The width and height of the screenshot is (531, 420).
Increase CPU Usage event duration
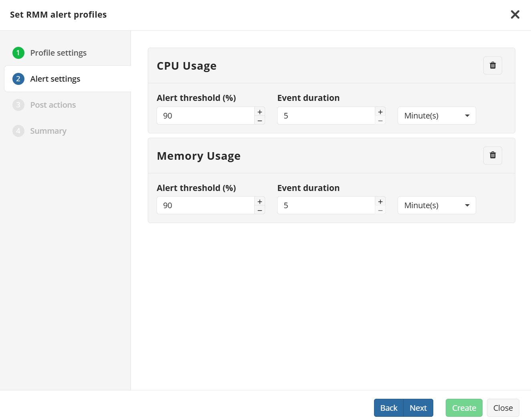click(x=380, y=112)
